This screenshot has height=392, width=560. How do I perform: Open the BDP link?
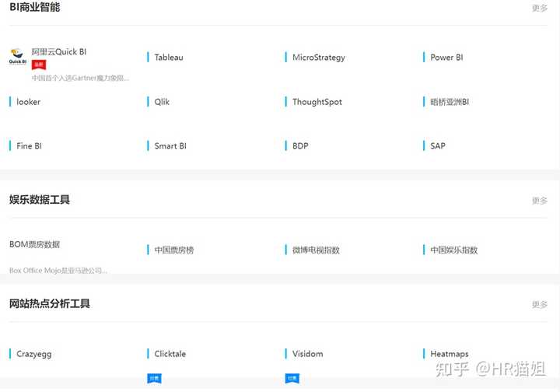point(300,145)
